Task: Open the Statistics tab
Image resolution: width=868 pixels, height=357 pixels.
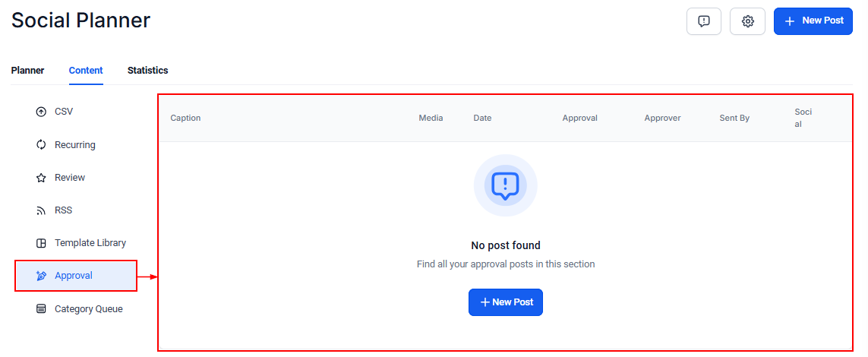Action: (148, 71)
